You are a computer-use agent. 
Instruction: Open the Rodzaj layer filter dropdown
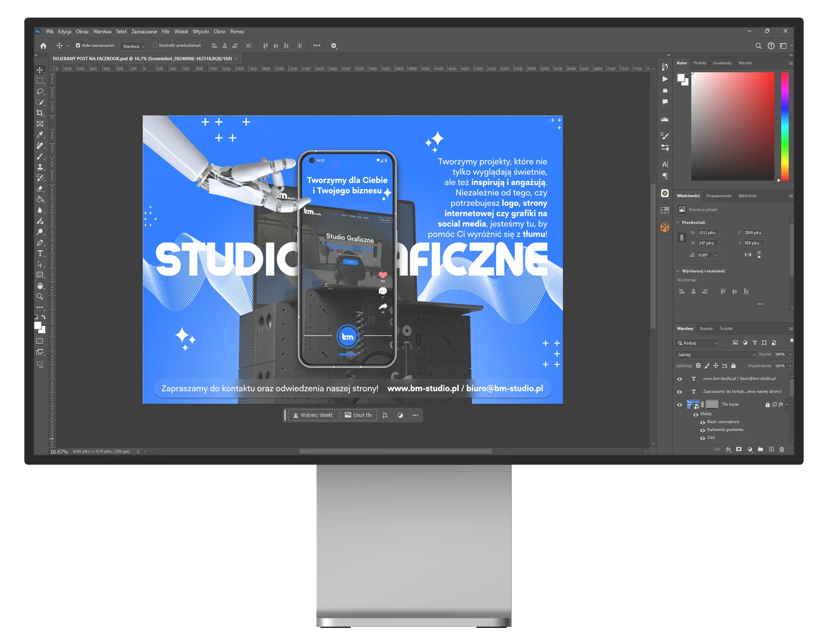pyautogui.click(x=698, y=343)
